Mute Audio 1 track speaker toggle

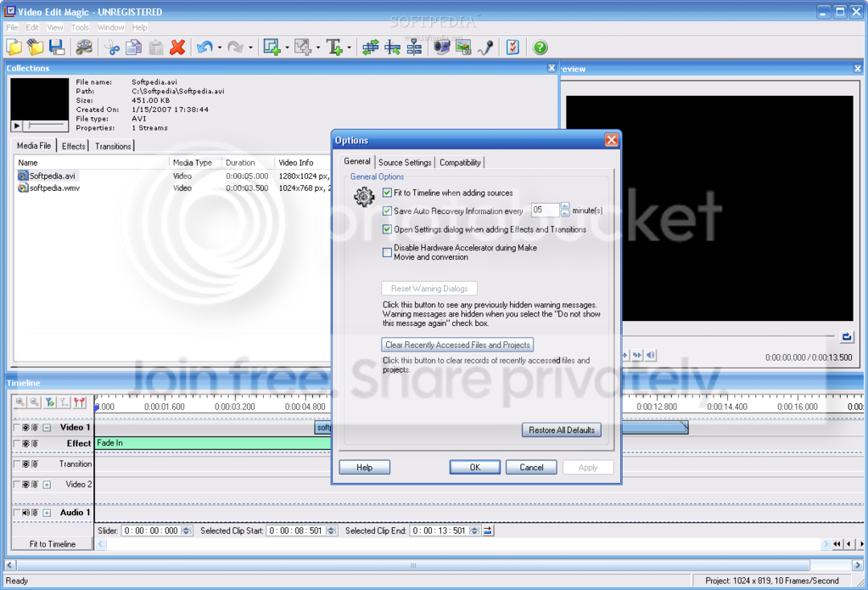(x=25, y=513)
